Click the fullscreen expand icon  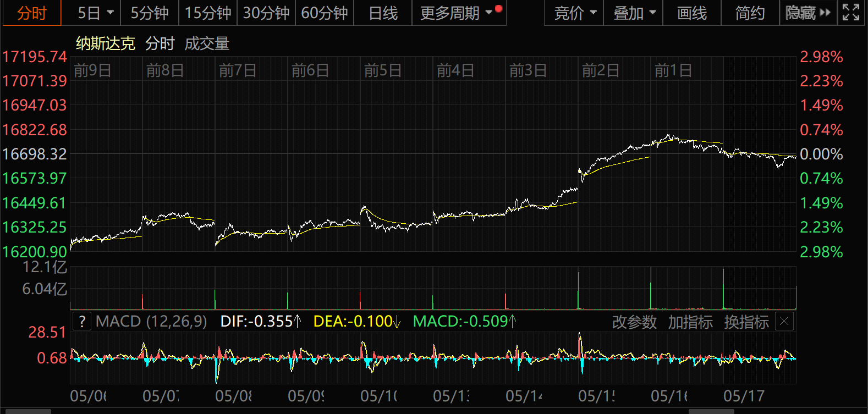[x=851, y=13]
